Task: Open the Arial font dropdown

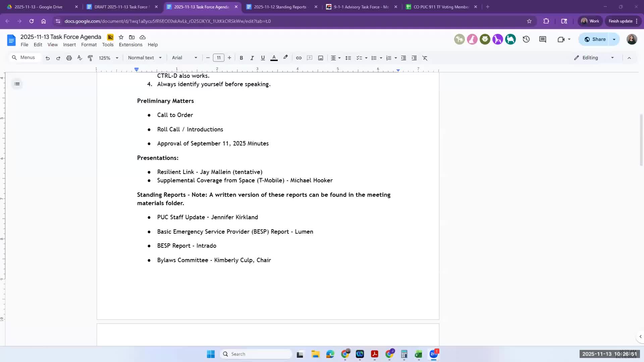Action: [x=184, y=58]
